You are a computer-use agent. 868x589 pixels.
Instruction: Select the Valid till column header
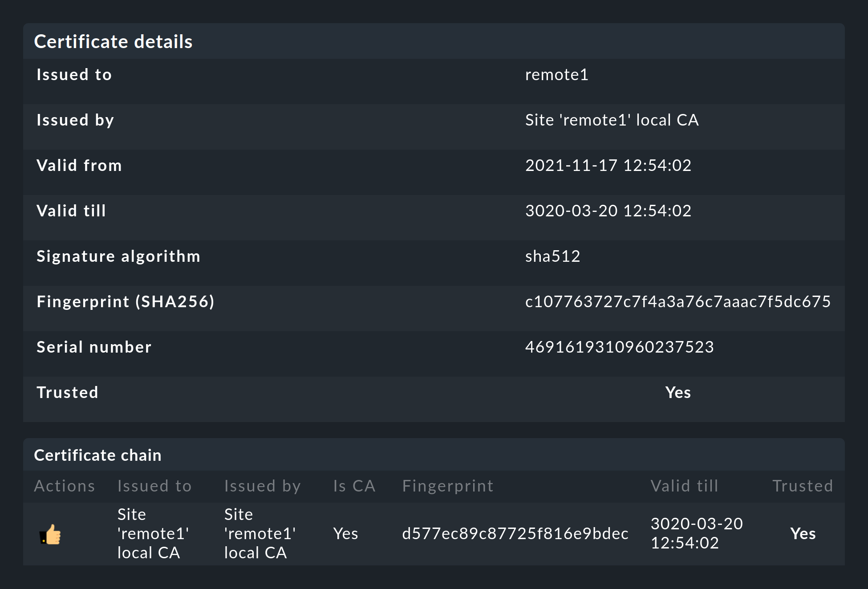click(684, 486)
